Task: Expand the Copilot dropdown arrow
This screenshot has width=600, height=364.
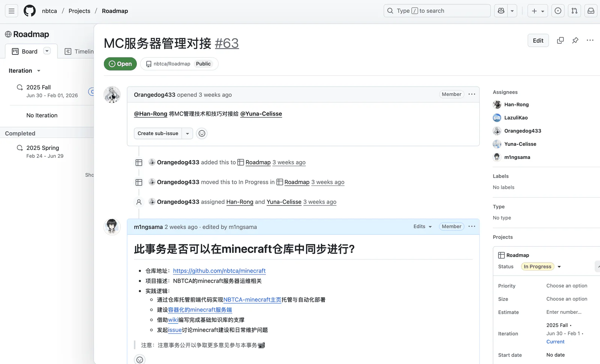Action: 512,11
